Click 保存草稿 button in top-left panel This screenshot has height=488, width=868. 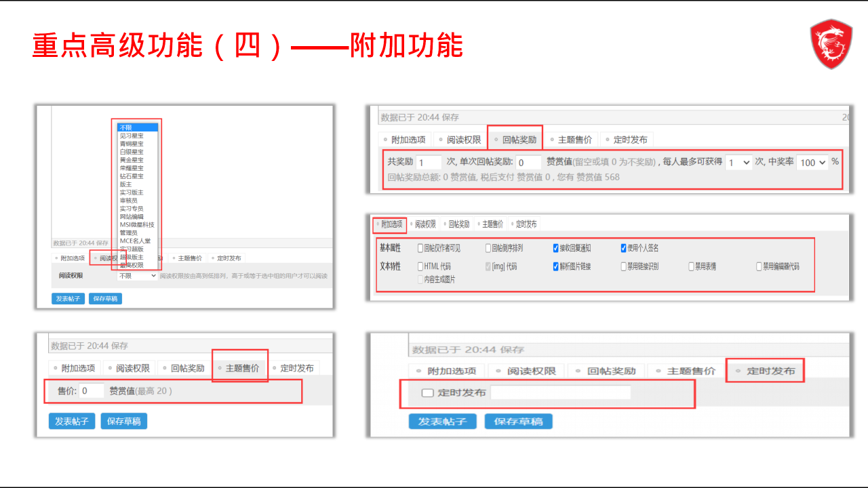coord(105,299)
